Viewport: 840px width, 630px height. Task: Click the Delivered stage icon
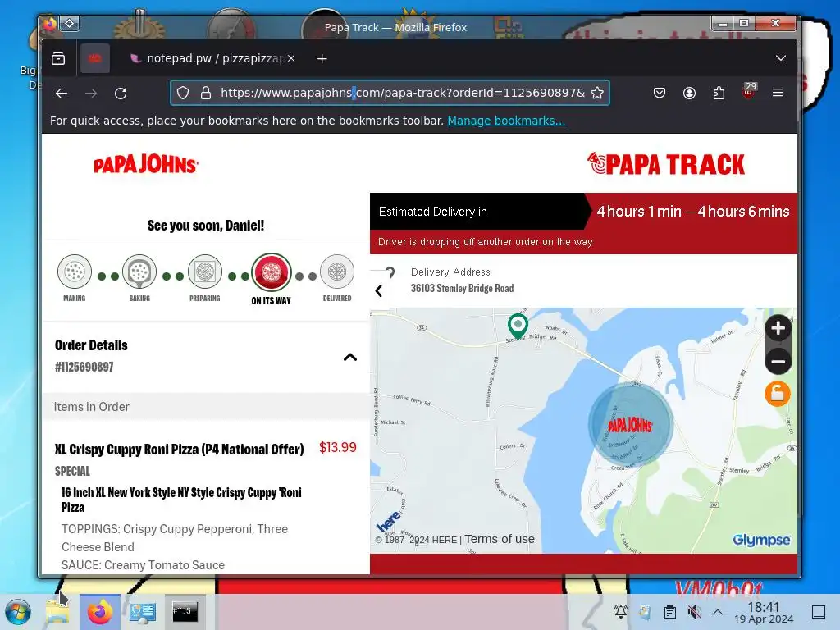337,272
